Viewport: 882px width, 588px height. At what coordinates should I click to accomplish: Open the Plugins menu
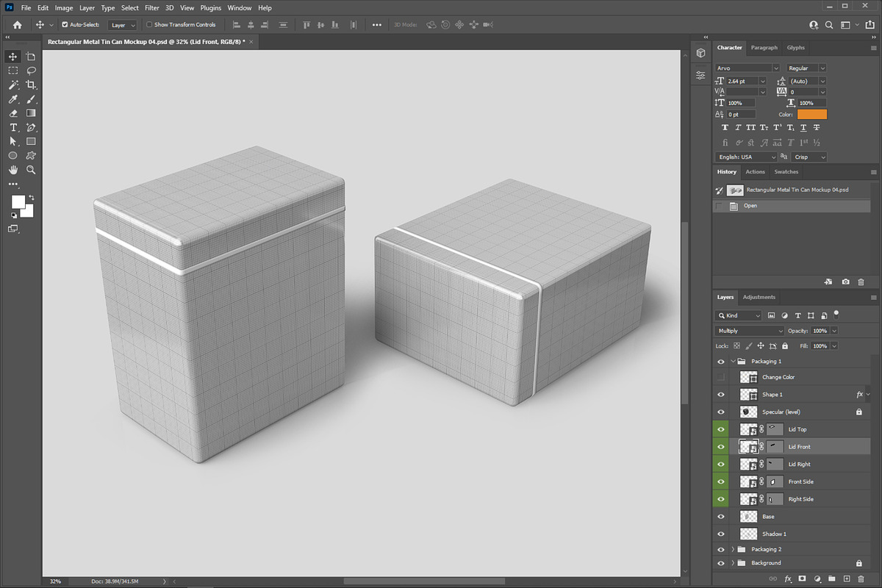(x=211, y=8)
